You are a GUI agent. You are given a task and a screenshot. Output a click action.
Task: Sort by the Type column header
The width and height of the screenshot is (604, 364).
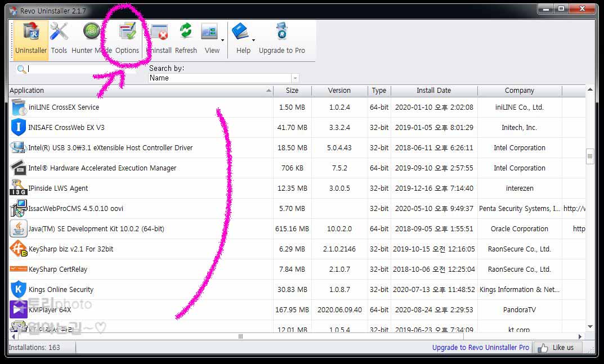[379, 91]
